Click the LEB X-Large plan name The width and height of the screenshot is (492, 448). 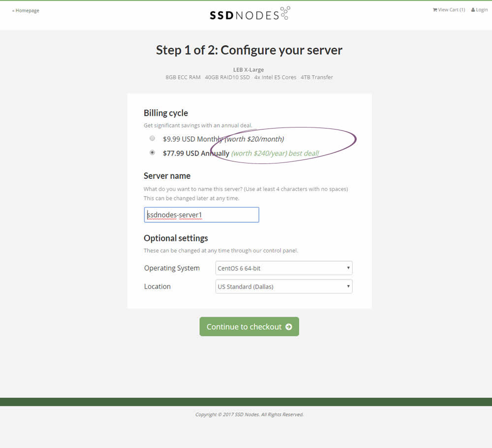coord(248,70)
